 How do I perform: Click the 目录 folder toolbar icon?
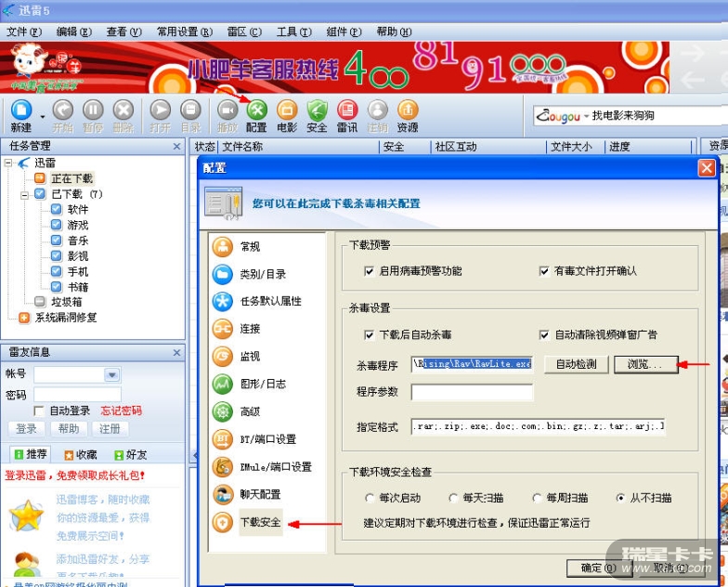point(190,111)
